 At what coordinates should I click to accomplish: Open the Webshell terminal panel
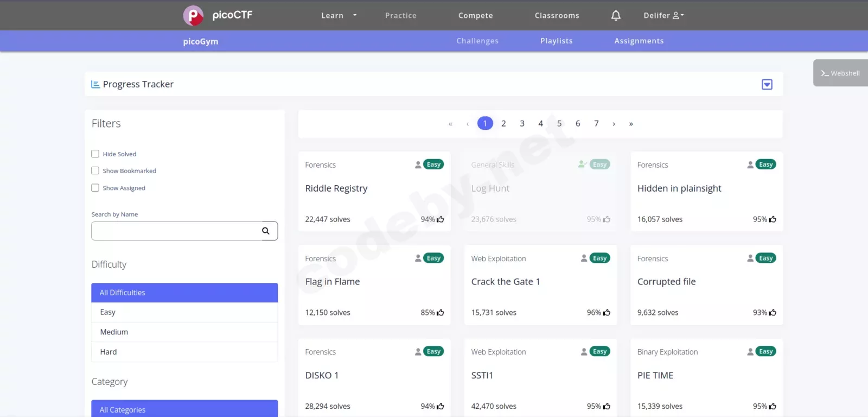[840, 73]
